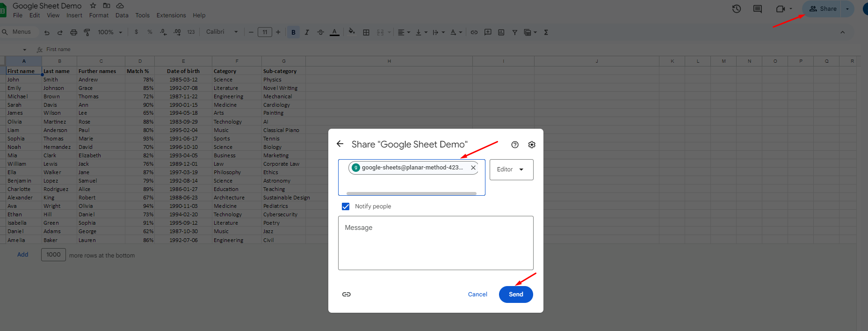Format as currency with dollar icon

pyautogui.click(x=136, y=32)
